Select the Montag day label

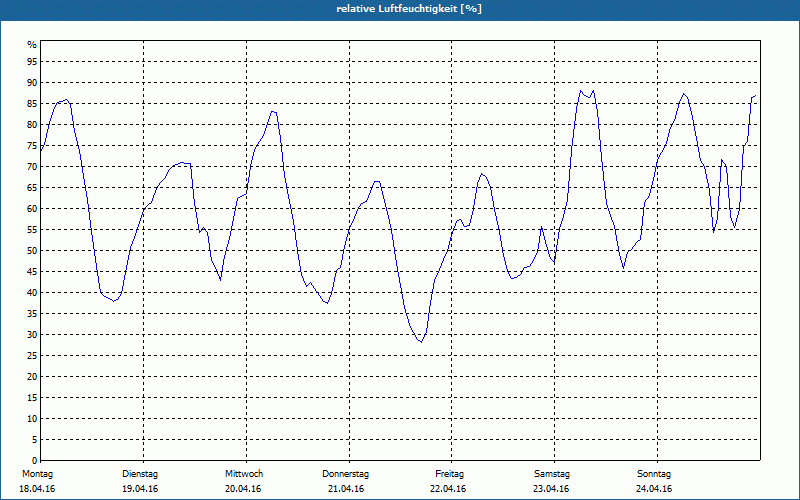[x=37, y=474]
